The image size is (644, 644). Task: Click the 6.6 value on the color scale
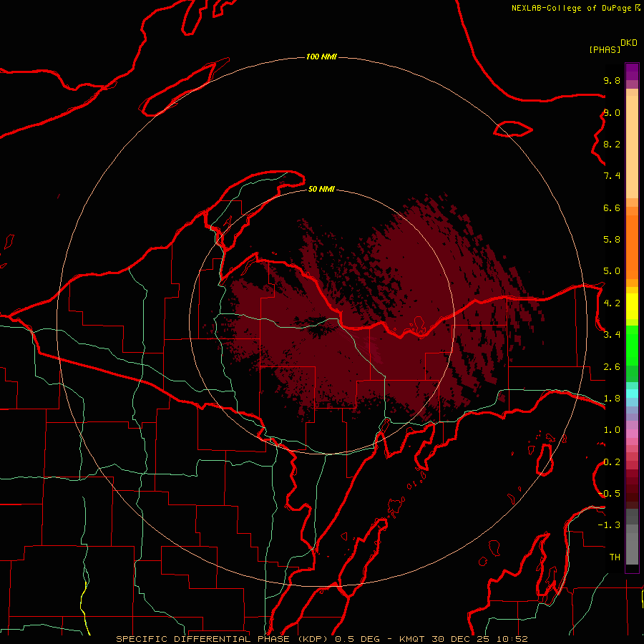pos(612,208)
